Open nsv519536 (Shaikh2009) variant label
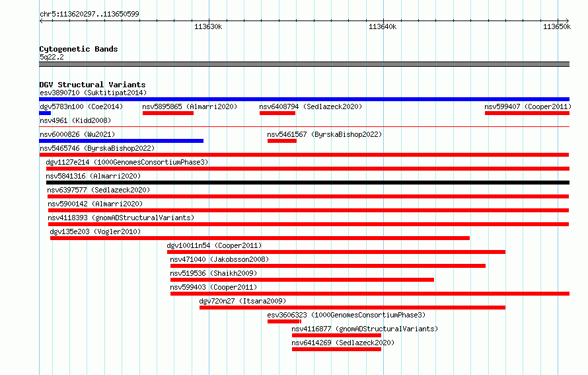Screen dimensions: 588x375 [x=213, y=273]
